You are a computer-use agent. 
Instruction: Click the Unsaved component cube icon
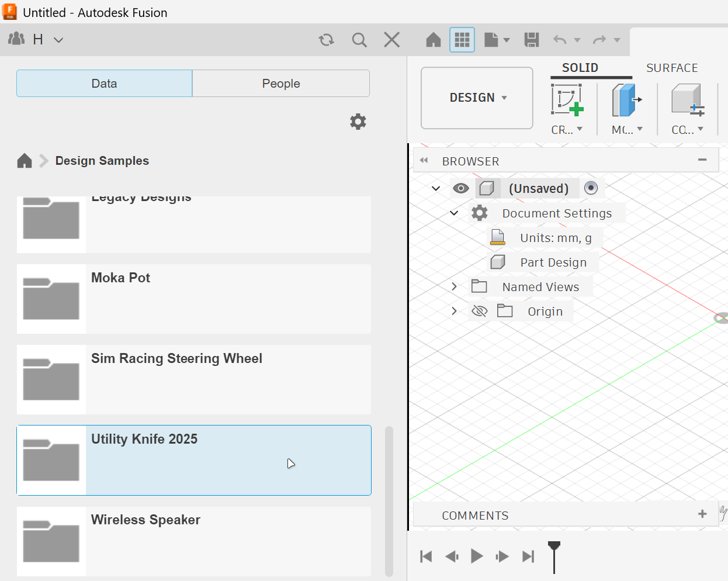[487, 188]
